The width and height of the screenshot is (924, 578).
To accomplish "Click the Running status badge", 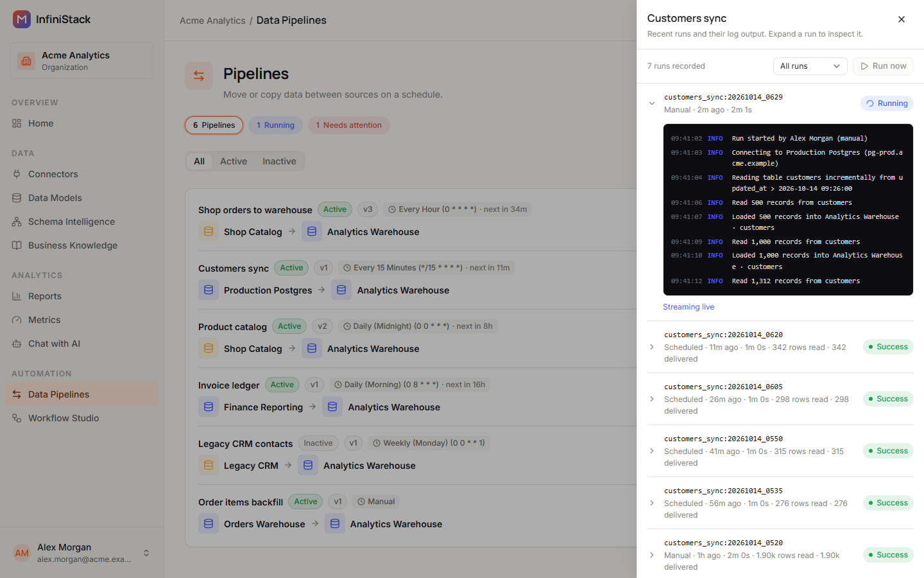I will 887,103.
